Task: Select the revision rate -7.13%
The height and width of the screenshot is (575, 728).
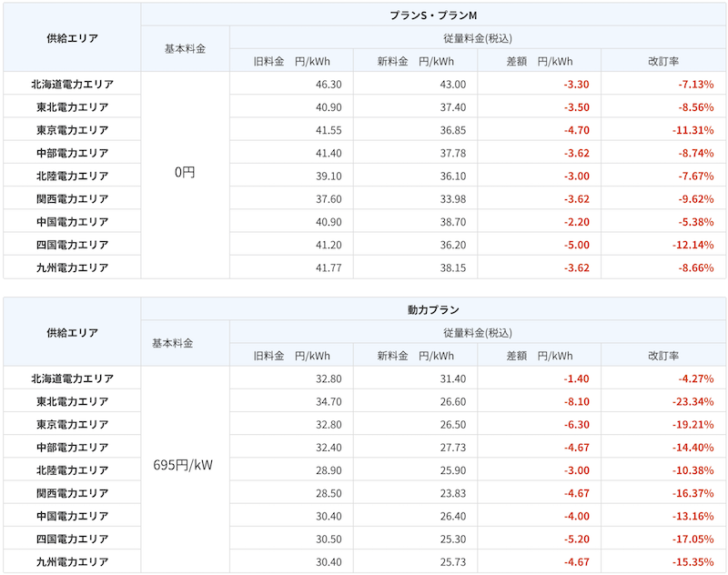Action: coord(696,85)
